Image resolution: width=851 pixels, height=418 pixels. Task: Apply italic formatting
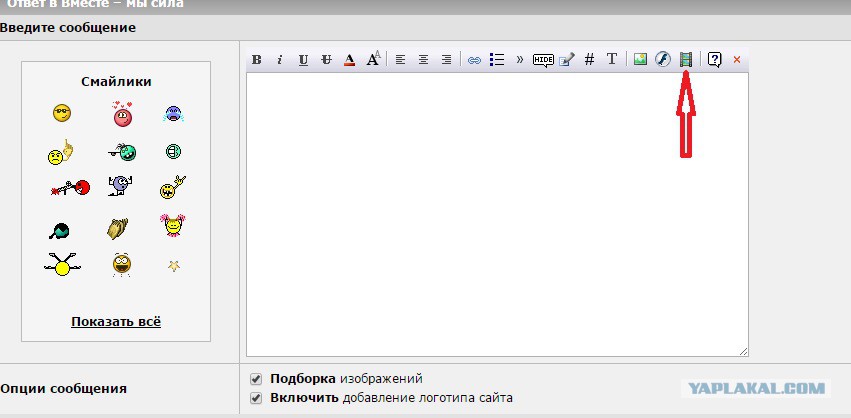coord(280,60)
